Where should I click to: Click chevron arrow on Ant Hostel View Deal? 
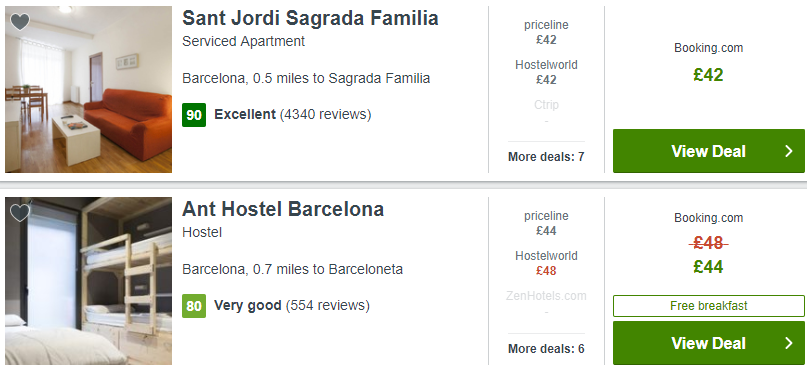tap(788, 343)
